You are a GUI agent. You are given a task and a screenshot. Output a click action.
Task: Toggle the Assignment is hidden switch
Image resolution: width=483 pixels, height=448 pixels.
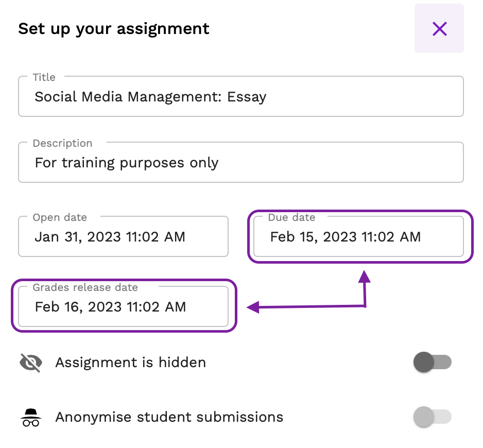coord(432,362)
